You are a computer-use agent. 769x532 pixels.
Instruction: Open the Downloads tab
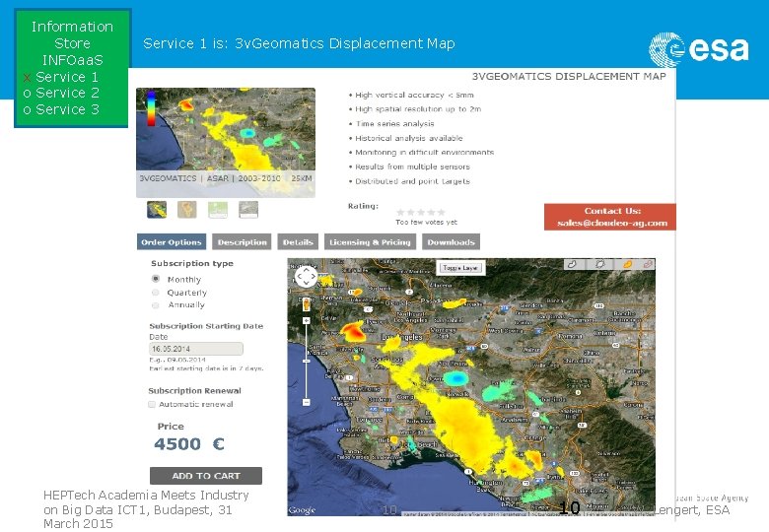click(452, 242)
